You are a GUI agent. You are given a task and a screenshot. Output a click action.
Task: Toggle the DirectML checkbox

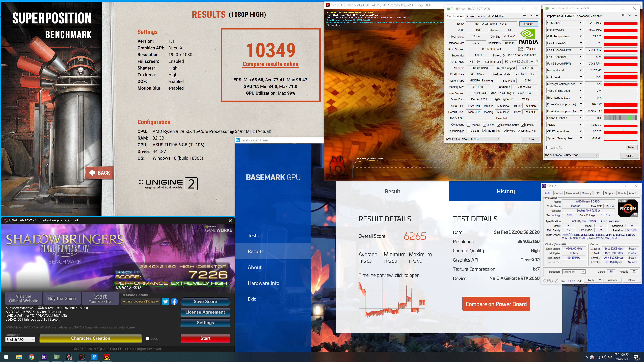point(523,125)
